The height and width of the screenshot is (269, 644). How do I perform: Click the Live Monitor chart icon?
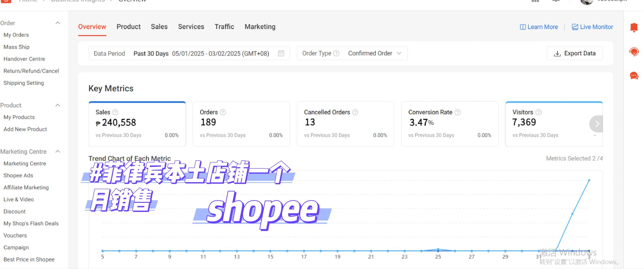(575, 27)
